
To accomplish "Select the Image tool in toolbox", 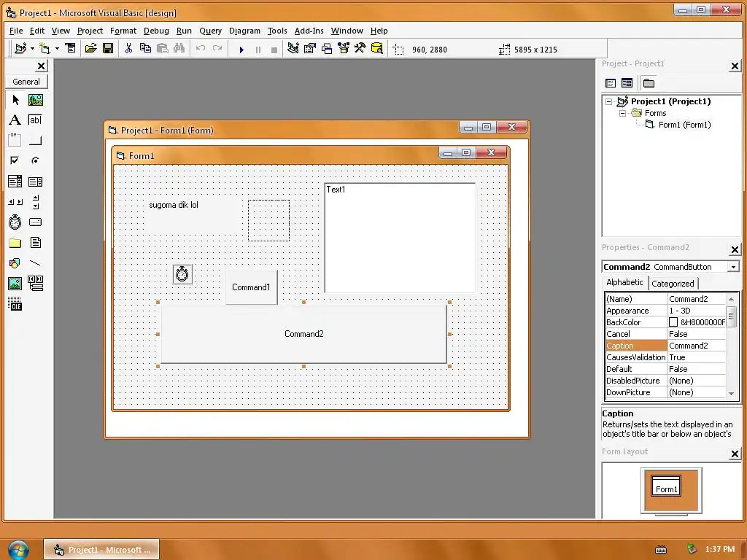I will (15, 284).
